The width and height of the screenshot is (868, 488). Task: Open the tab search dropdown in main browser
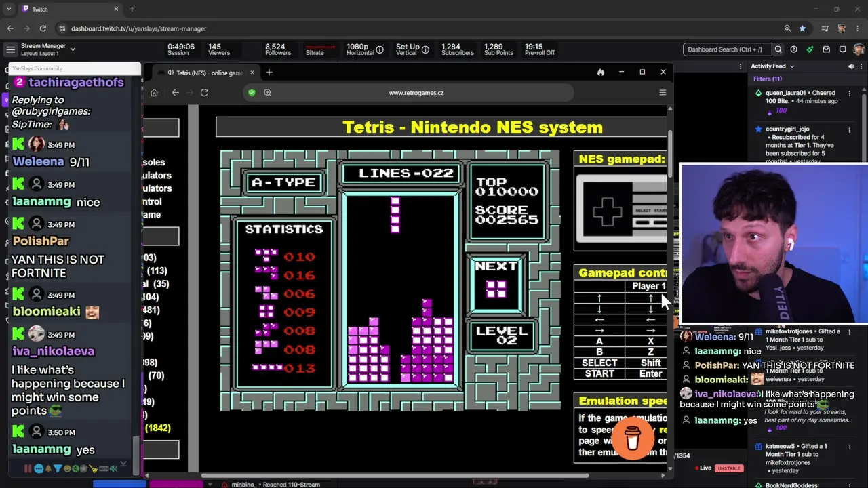9,9
